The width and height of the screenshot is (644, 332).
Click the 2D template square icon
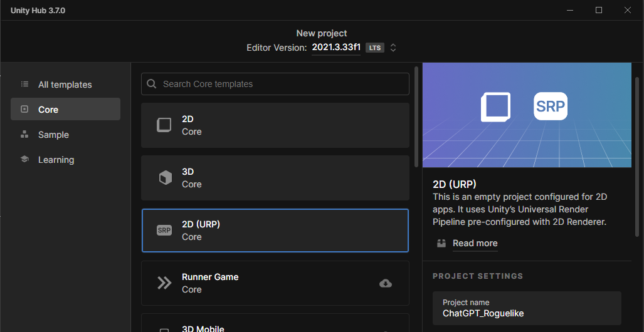(164, 125)
